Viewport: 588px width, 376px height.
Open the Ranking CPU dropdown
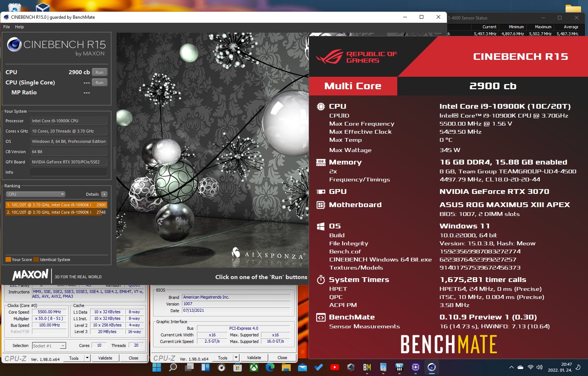[36, 194]
